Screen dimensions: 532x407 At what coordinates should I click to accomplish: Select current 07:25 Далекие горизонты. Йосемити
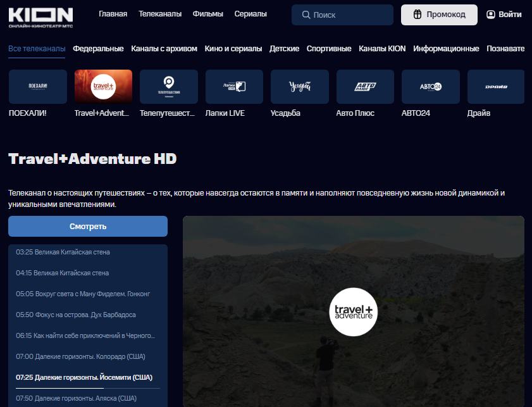click(84, 377)
